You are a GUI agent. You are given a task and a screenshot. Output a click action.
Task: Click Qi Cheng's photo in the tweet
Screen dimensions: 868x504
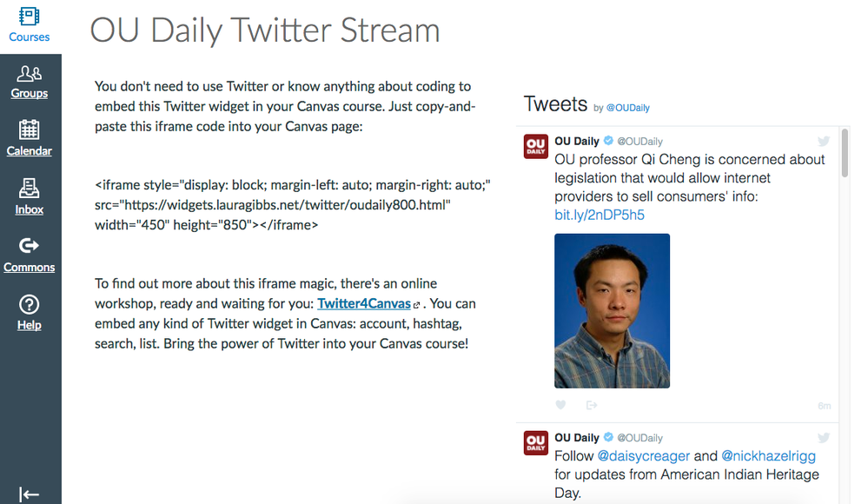612,309
